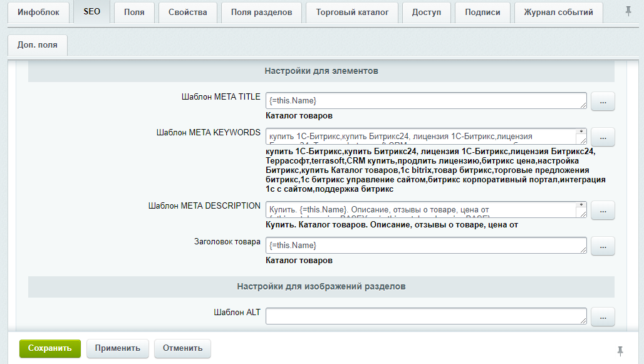
Task: Switch to the Доступ tab
Action: [x=426, y=12]
